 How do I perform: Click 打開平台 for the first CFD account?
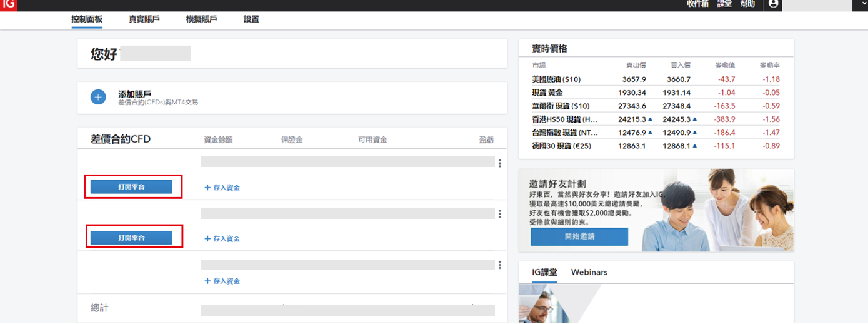(x=131, y=186)
